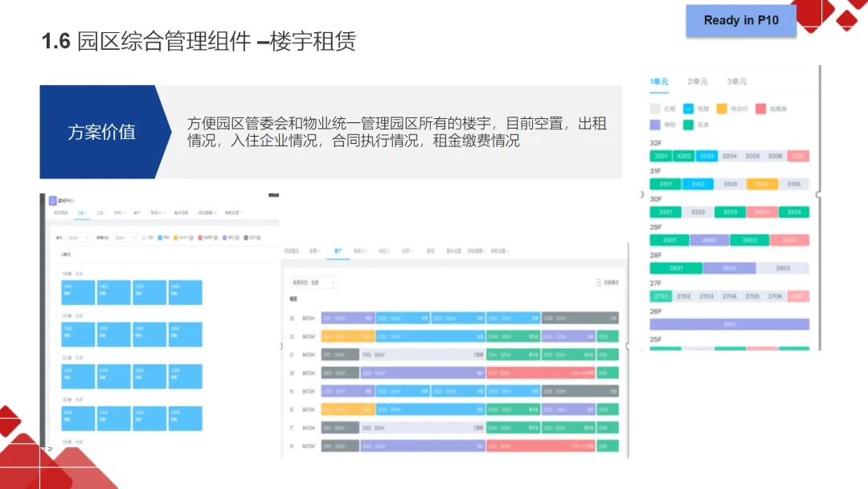Toggle the pink legend checkbox in unit panel
Screen dimensions: 868x489
[x=760, y=109]
